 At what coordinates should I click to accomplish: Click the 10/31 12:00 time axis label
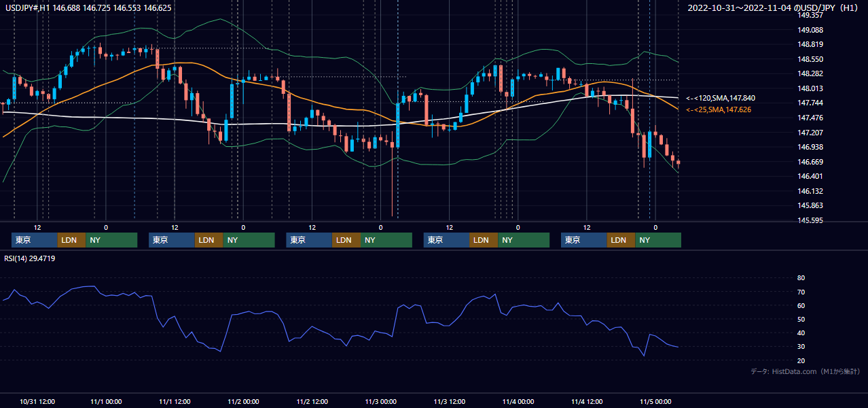click(x=37, y=401)
